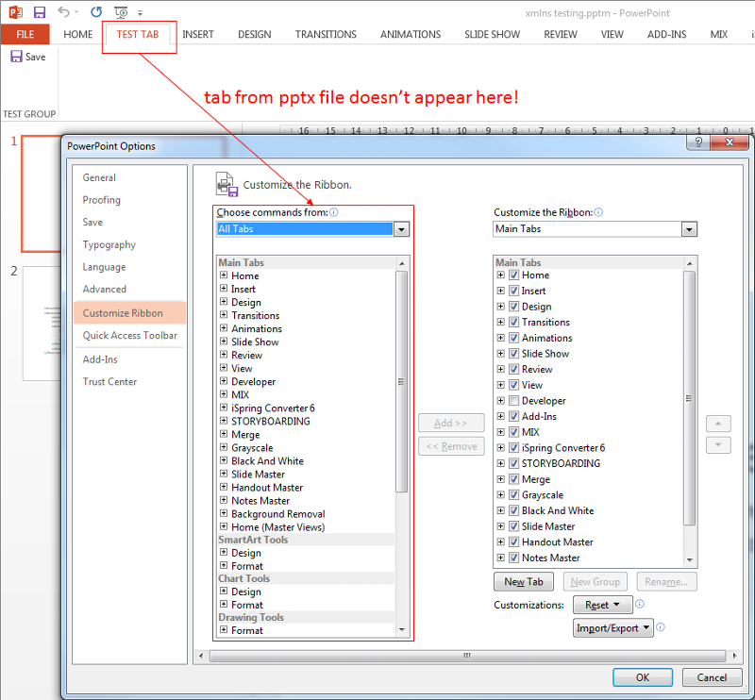Click the Reset button
This screenshot has width=755, height=700.
pos(602,604)
